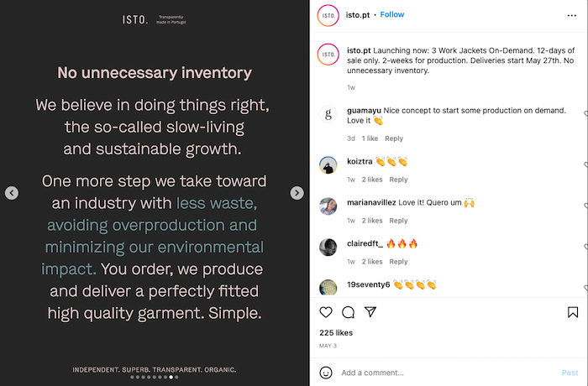The width and height of the screenshot is (588, 386).
Task: Open isto.pt profile picture in header
Action: click(328, 15)
